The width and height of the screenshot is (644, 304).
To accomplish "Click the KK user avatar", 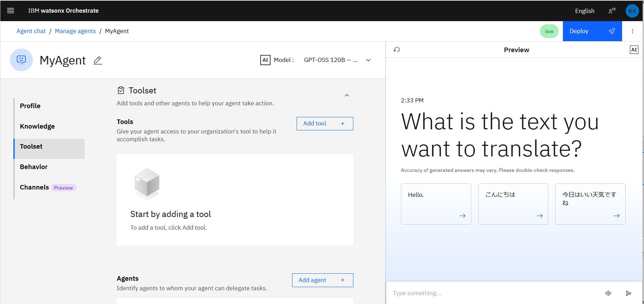I will coord(632,11).
